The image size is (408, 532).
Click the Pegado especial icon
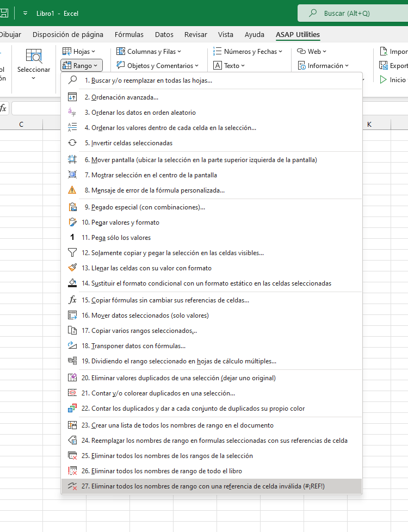pyautogui.click(x=72, y=207)
